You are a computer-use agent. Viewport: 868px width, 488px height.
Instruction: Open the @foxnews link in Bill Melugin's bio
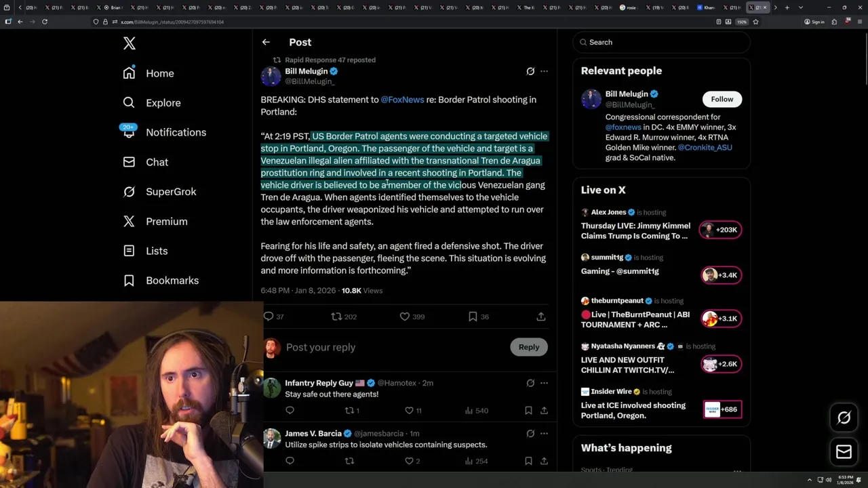[x=623, y=127]
